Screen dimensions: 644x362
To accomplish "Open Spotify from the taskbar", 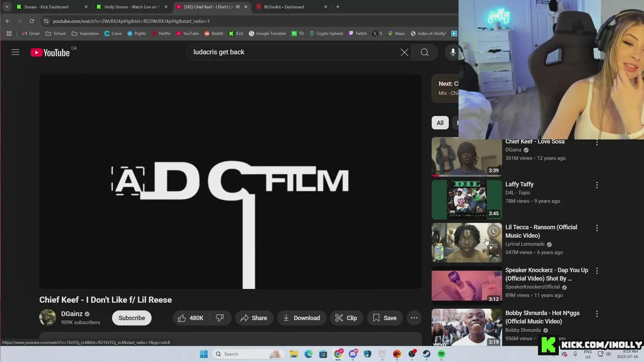I will point(441,354).
